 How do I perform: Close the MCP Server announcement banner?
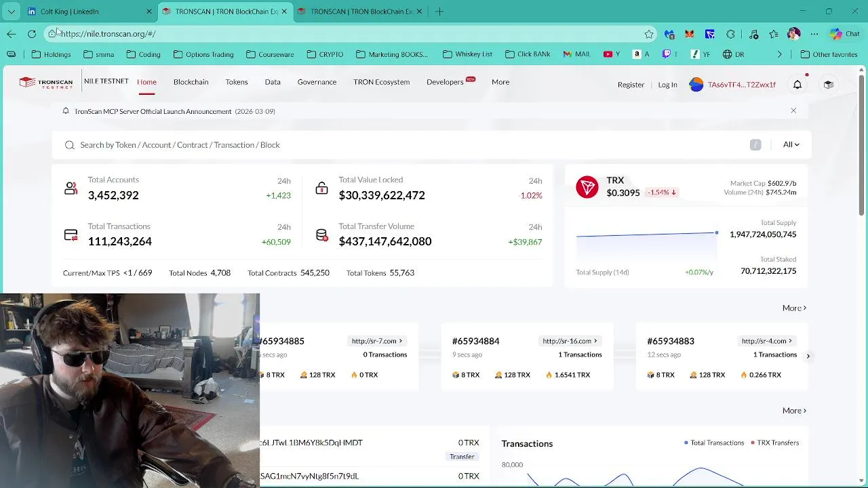click(793, 110)
